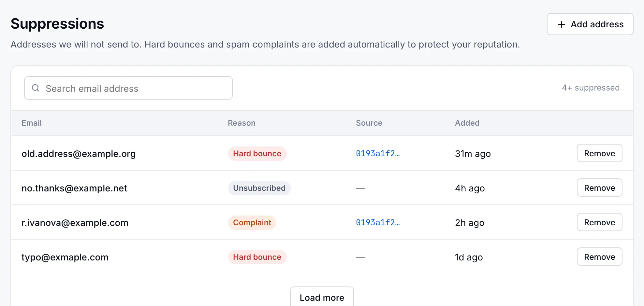Remove no.thanks@example.net from suppressions

(x=599, y=188)
